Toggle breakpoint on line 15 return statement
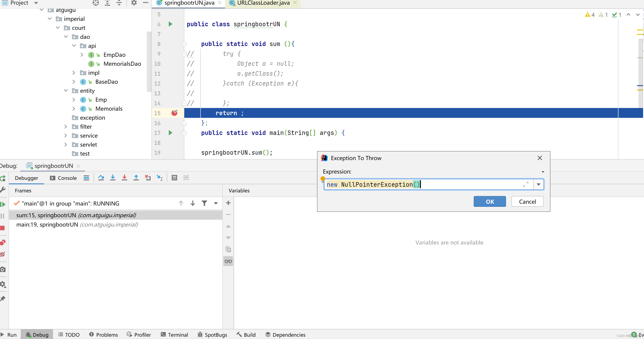644x339 pixels. pos(175,113)
